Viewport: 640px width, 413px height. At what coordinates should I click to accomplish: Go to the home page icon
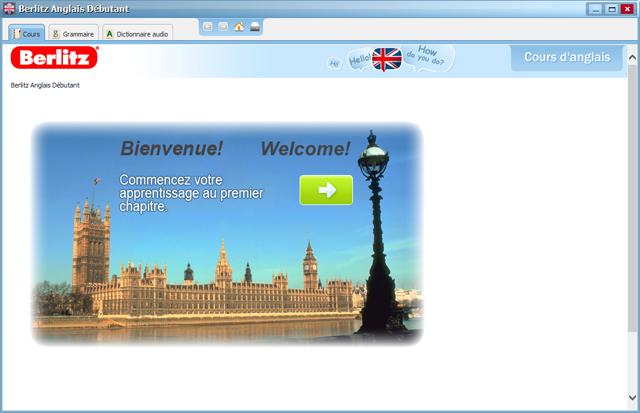(239, 27)
